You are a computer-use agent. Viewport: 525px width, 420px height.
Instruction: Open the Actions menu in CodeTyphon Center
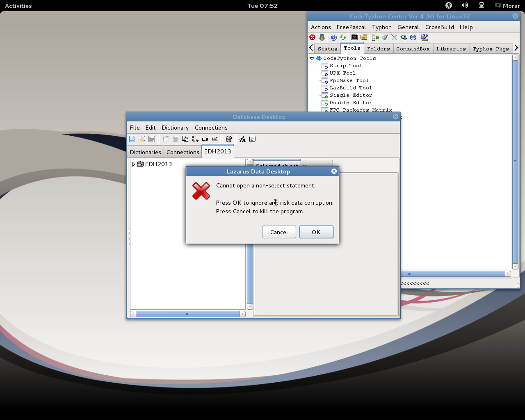click(x=321, y=27)
